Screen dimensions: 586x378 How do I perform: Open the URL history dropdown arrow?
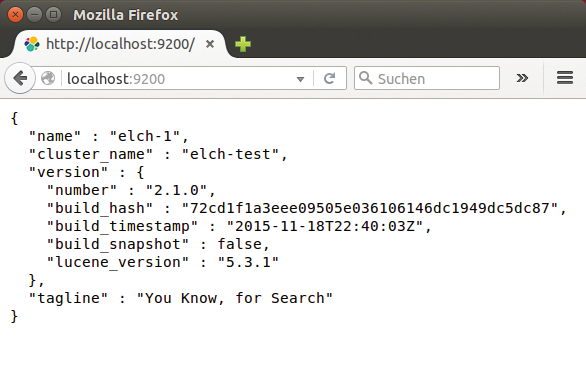click(x=300, y=79)
